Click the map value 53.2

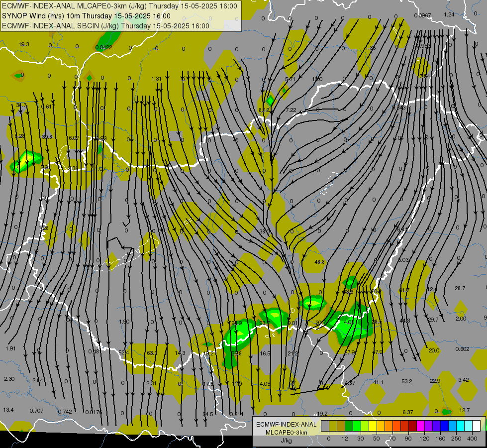point(407,381)
